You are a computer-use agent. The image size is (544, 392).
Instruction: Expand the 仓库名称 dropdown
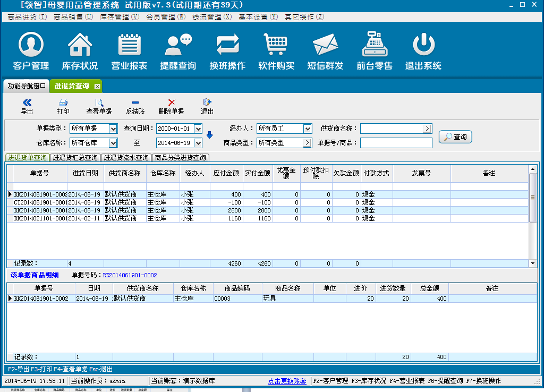113,143
